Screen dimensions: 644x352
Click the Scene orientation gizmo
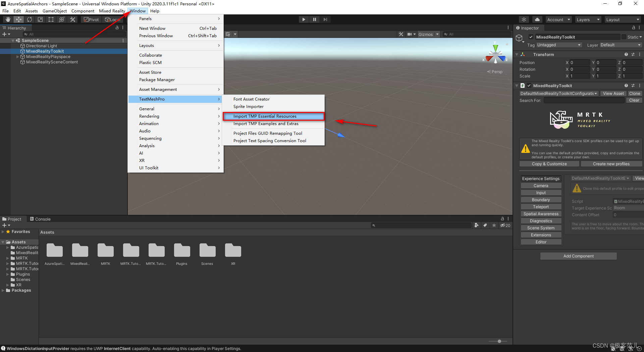[495, 55]
